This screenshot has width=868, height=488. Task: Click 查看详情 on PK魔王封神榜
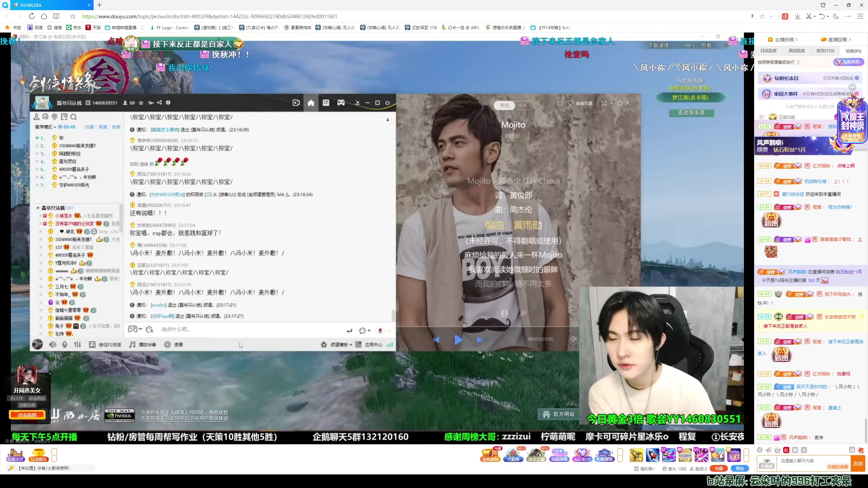tap(852, 136)
